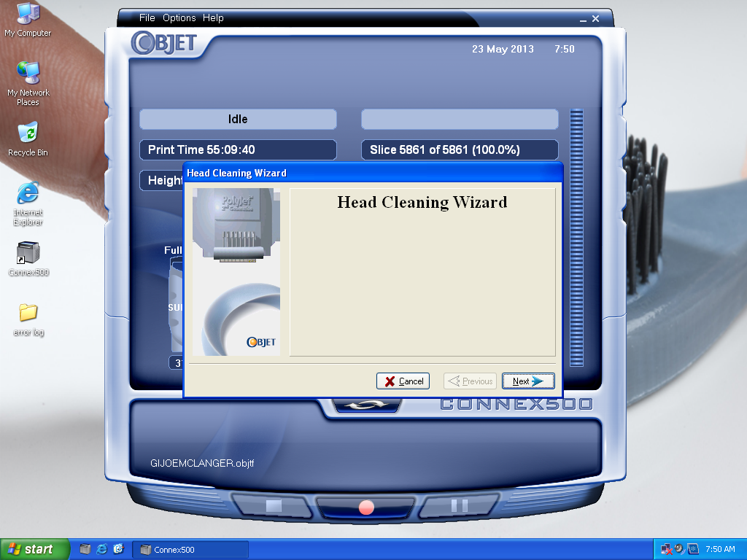Cancel the Head Cleaning Wizard
This screenshot has height=560, width=747.
click(403, 381)
